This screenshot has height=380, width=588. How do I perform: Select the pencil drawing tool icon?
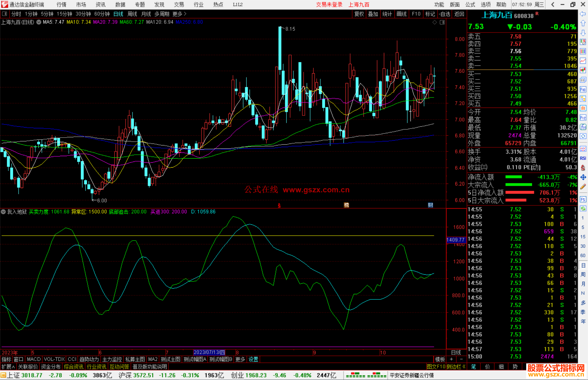[x=583, y=187]
